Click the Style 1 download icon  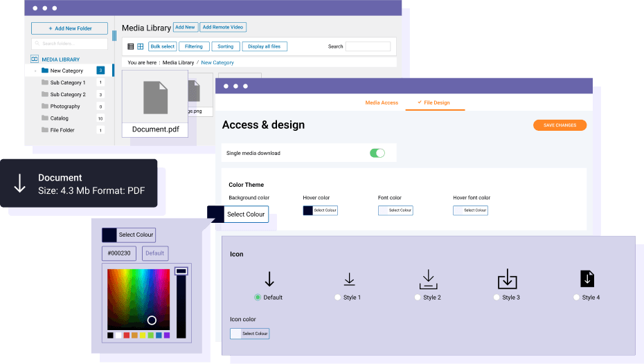(350, 279)
